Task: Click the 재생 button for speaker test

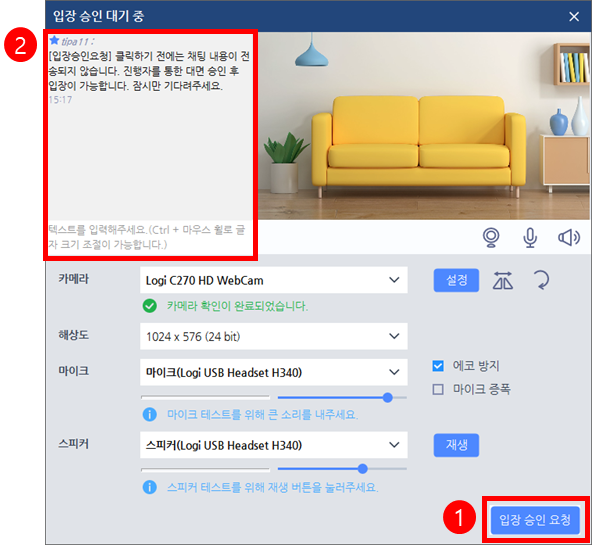Action: pos(456,445)
